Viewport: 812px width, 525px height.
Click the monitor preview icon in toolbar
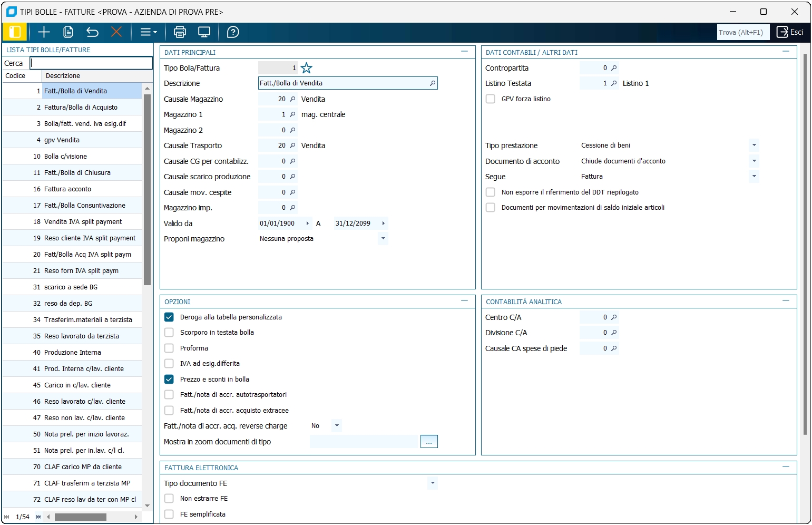tap(204, 32)
